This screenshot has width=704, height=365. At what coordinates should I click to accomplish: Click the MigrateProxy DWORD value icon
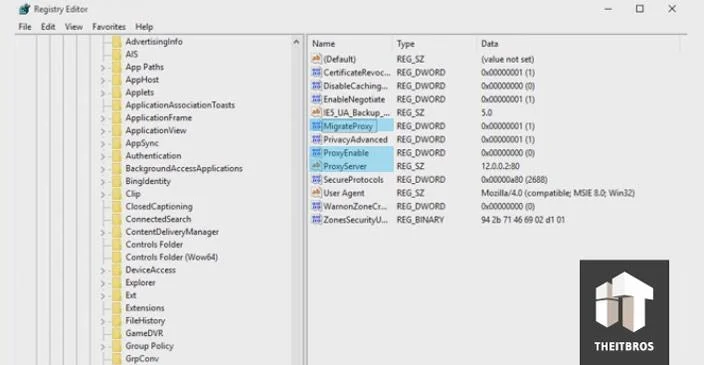(317, 126)
